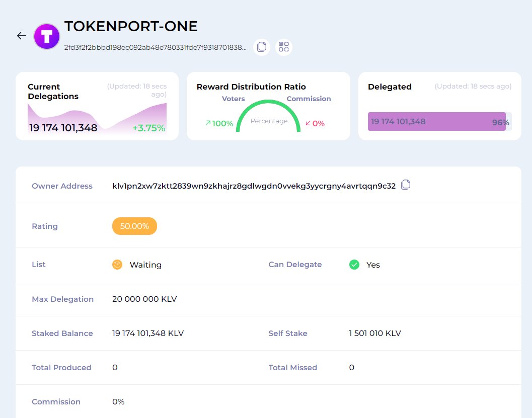Open the purple TOKENPORT-ONE validator logo
Image resolution: width=532 pixels, height=418 pixels.
(47, 36)
